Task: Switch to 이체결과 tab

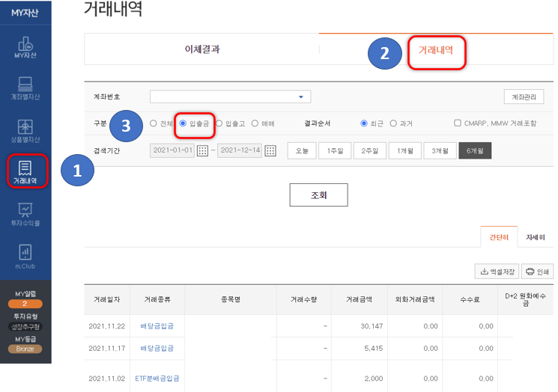Action: click(202, 49)
